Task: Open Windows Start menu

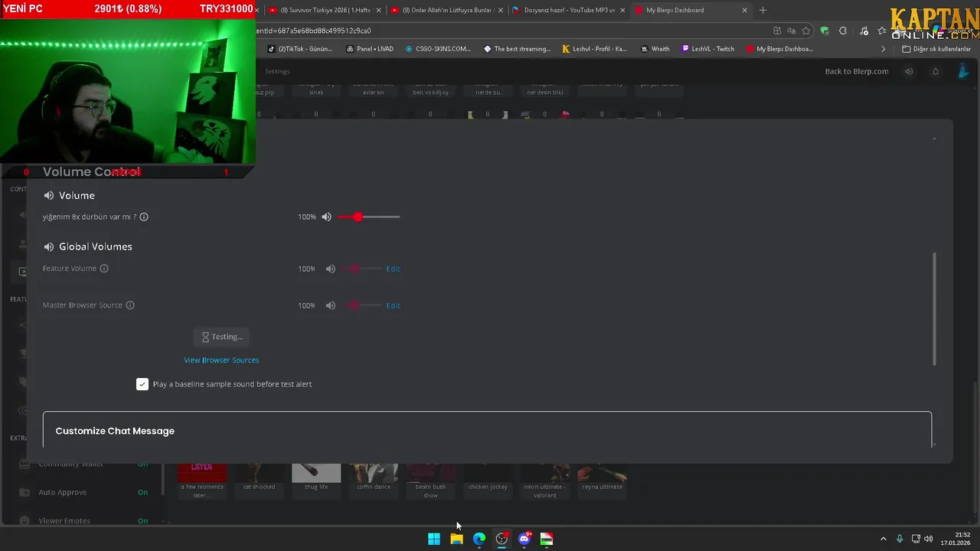Action: pos(434,539)
